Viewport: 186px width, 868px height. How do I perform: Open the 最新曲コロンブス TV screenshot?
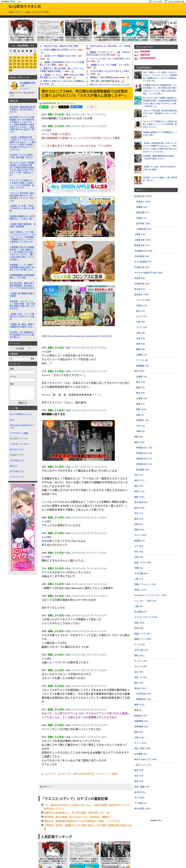click(x=78, y=306)
